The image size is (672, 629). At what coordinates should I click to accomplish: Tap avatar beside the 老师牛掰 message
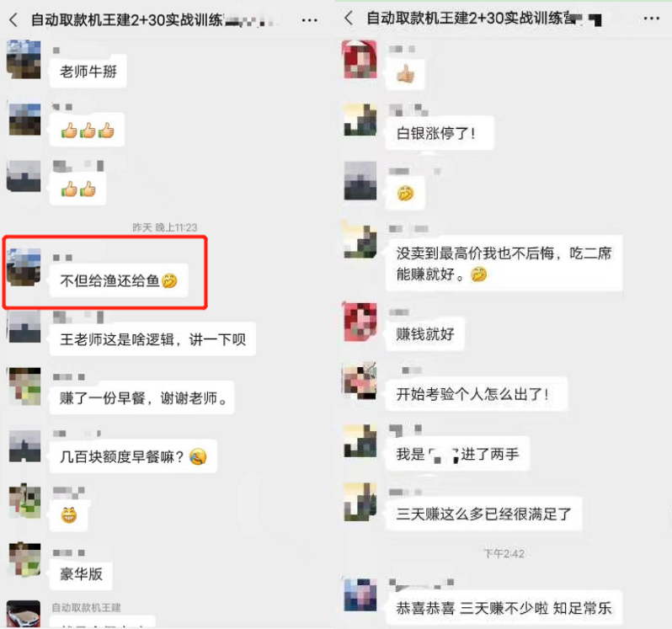coord(24,59)
